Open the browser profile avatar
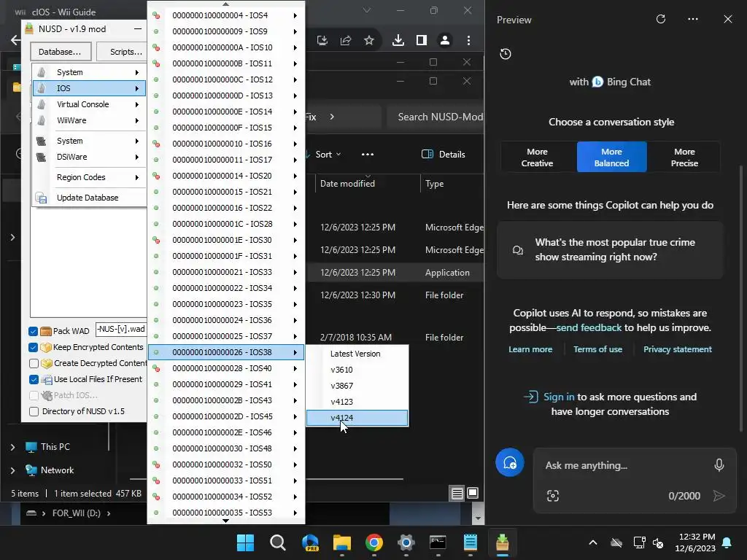This screenshot has height=560, width=747. click(x=444, y=41)
